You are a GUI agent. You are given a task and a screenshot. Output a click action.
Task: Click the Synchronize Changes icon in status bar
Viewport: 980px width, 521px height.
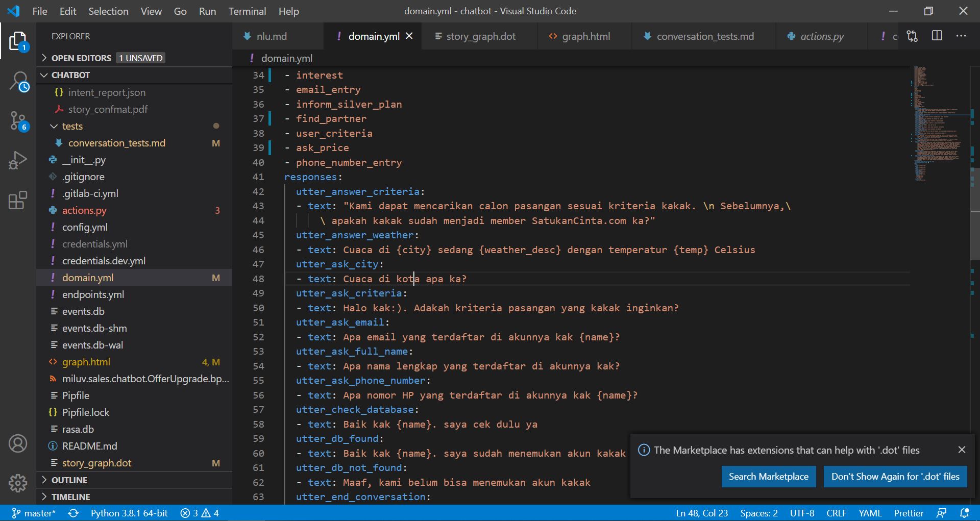73,513
